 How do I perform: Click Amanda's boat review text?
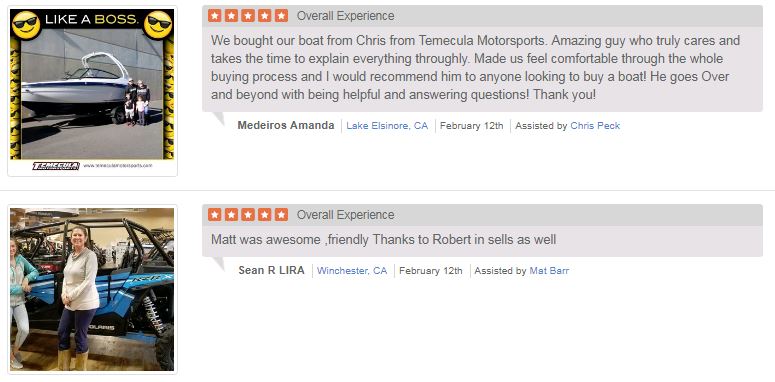pyautogui.click(x=475, y=67)
